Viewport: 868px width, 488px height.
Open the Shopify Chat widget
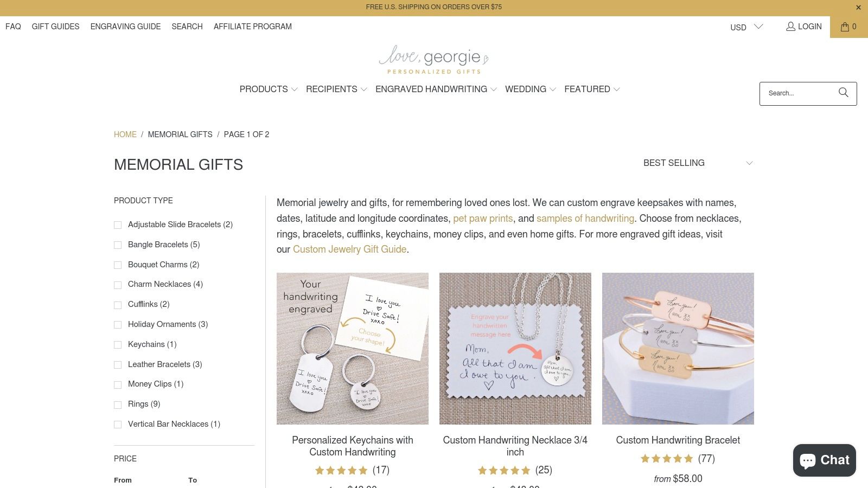[825, 460]
